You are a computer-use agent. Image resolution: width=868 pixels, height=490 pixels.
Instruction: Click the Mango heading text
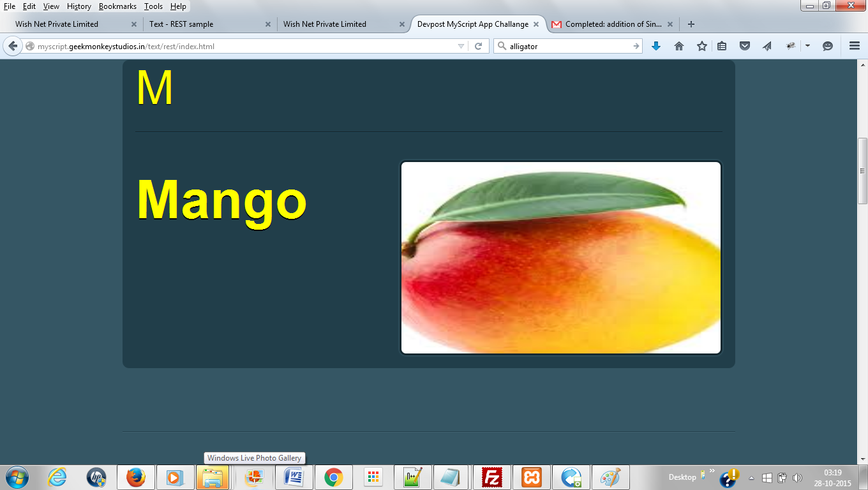click(x=222, y=202)
